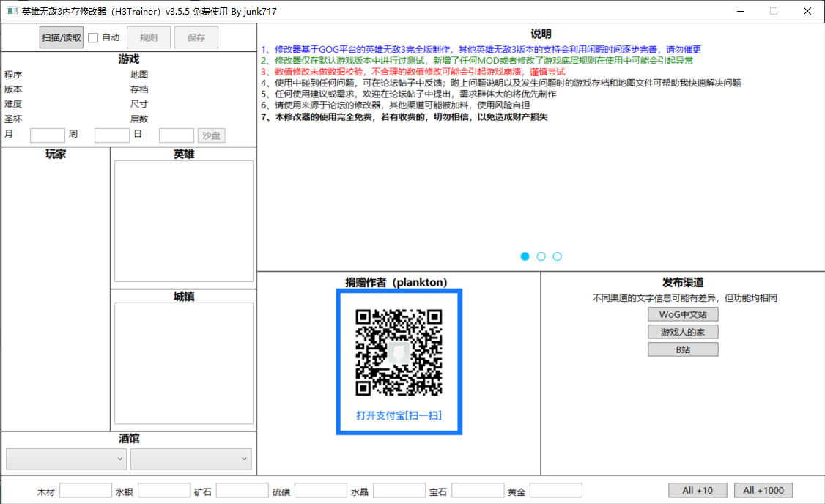Open the WoG中文站 channel link

pos(683,314)
